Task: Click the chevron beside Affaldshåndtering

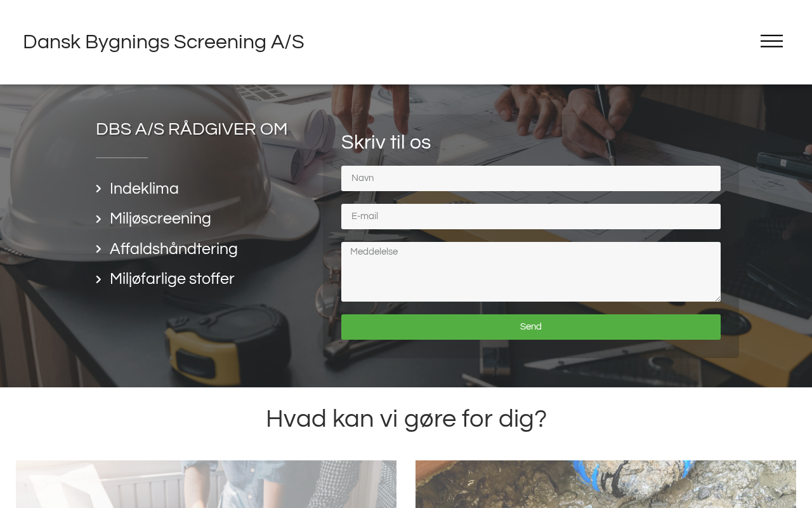Action: tap(98, 249)
